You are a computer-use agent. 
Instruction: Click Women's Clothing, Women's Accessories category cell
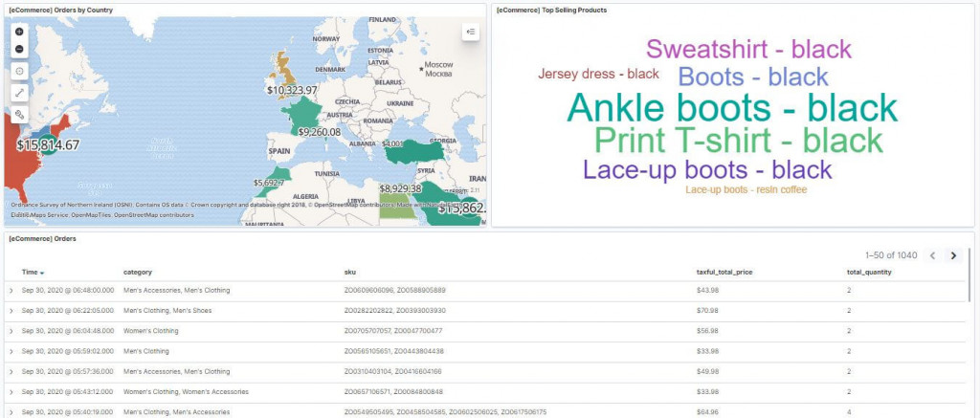187,392
